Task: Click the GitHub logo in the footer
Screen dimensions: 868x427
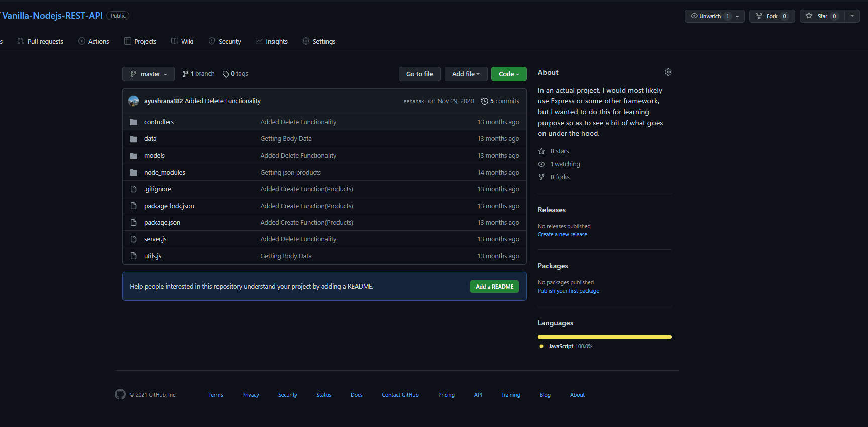Action: tap(120, 395)
